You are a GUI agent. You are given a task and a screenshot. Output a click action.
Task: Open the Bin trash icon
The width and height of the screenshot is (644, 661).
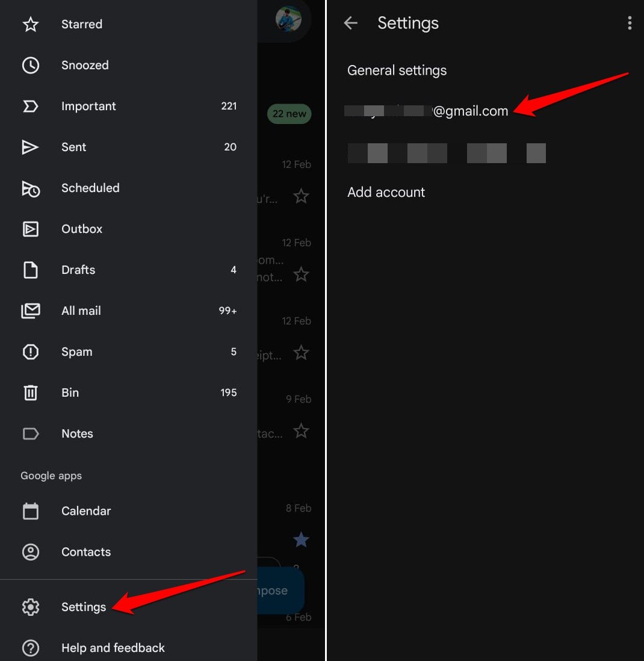pos(31,393)
